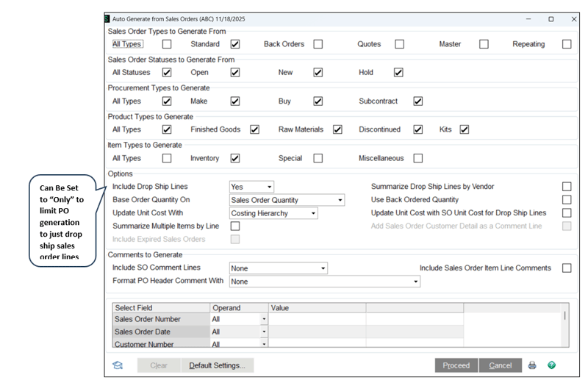
Task: Click the Sage app icon in title bar
Action: 107,19
